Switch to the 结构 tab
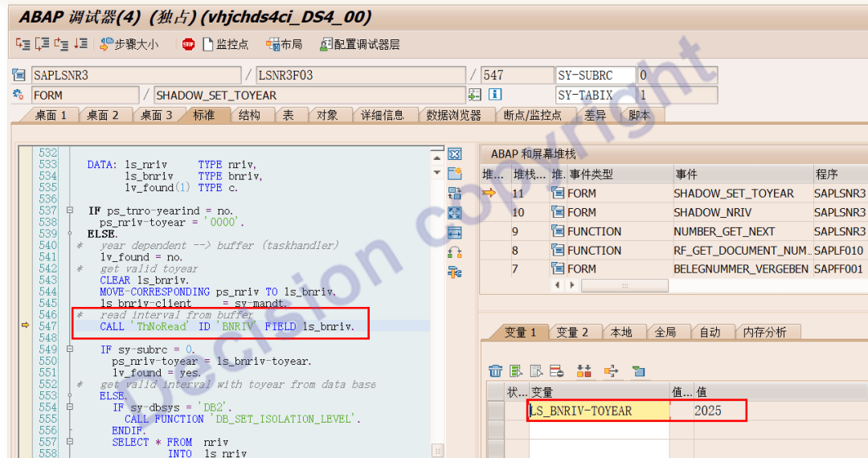 [x=249, y=115]
